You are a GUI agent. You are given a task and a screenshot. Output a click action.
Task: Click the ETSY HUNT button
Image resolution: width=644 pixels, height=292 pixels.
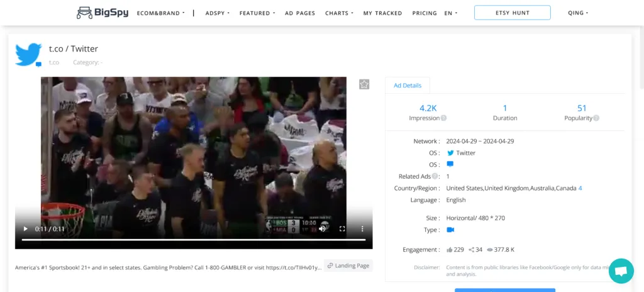click(x=512, y=13)
